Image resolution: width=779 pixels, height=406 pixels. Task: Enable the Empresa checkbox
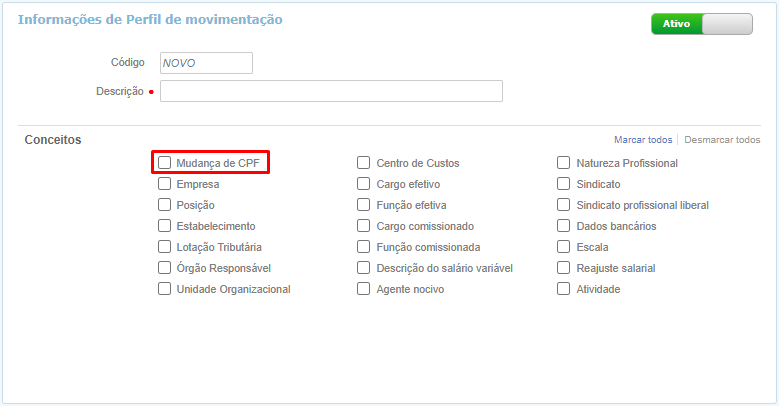tap(165, 184)
